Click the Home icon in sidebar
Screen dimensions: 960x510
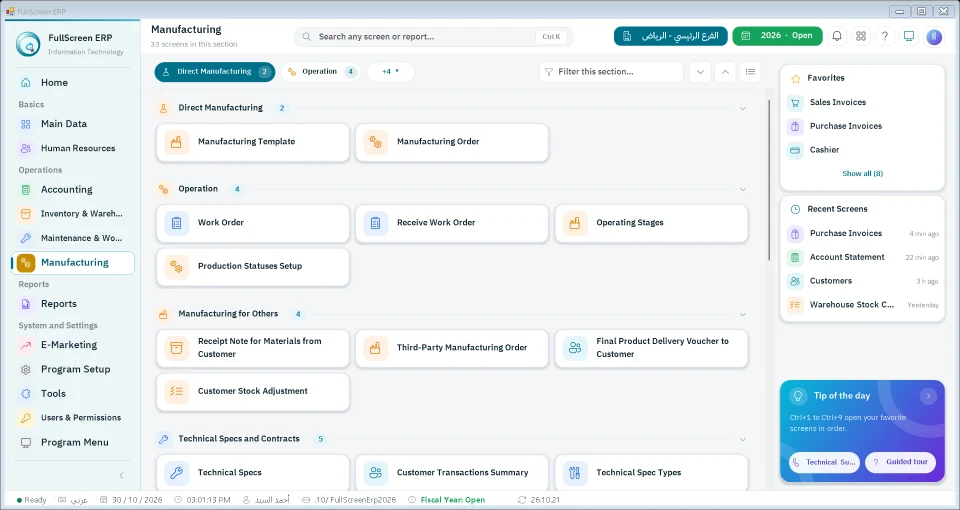point(26,83)
